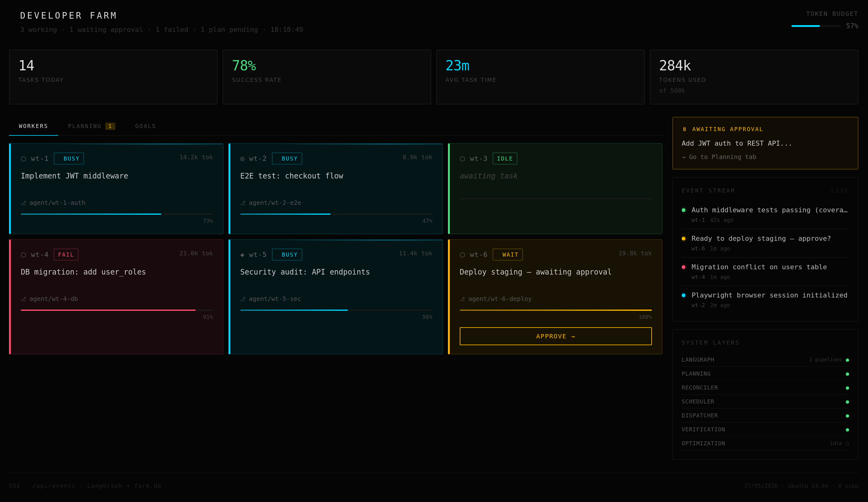This screenshot has width=868, height=502.
Task: Select 'Deploy staging — awaiting approval' title
Action: pos(536,272)
